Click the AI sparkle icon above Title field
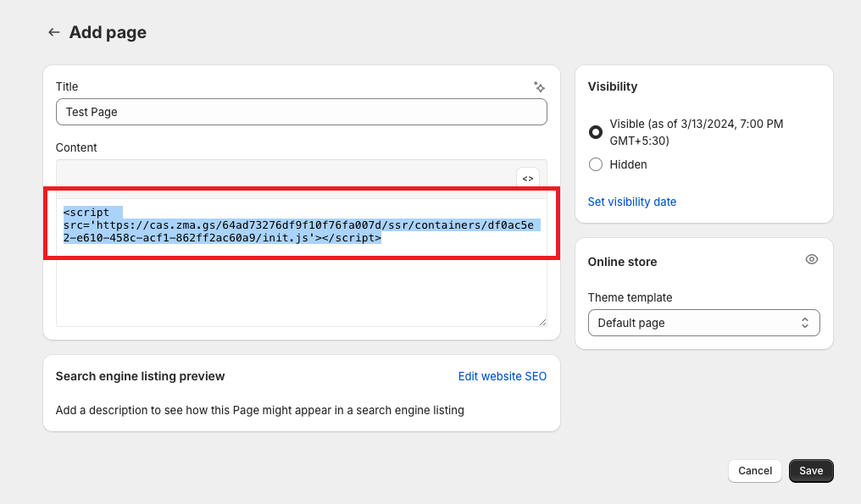The height and width of the screenshot is (504, 861). point(539,86)
